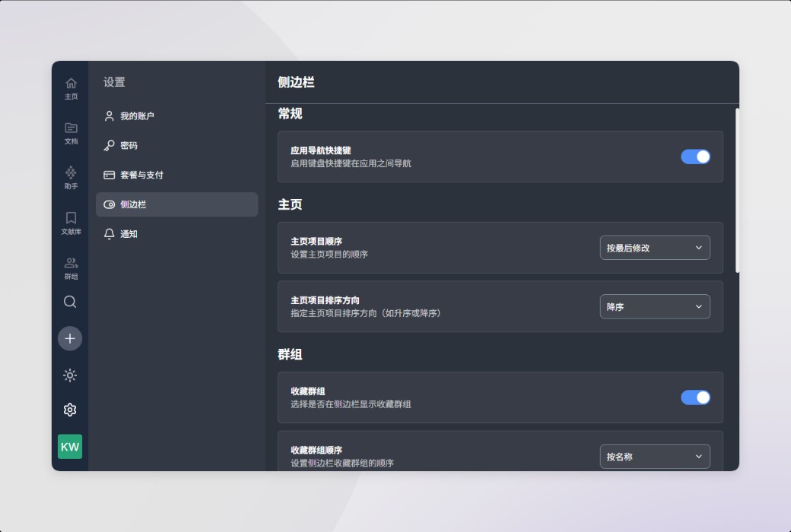Go to 我的账户 settings page
The width and height of the screenshot is (791, 532).
176,116
